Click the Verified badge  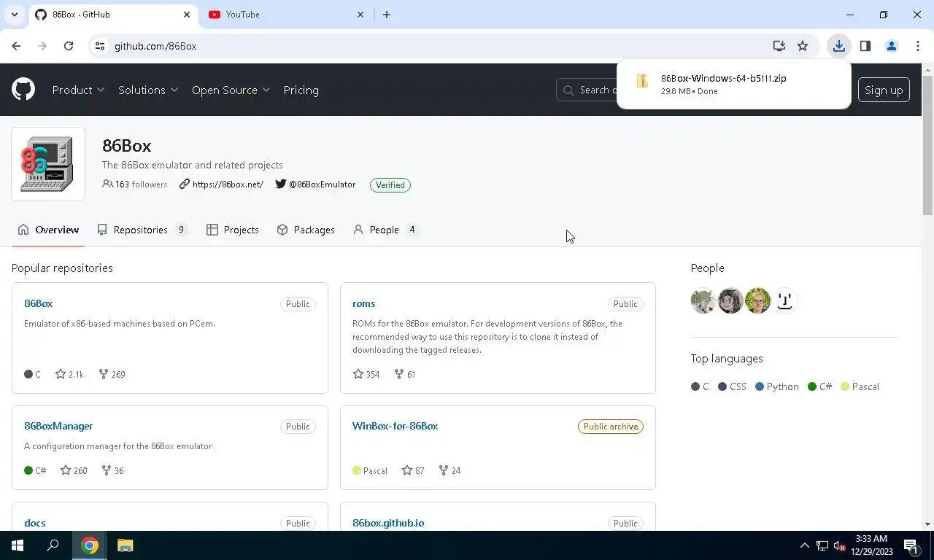pos(390,185)
